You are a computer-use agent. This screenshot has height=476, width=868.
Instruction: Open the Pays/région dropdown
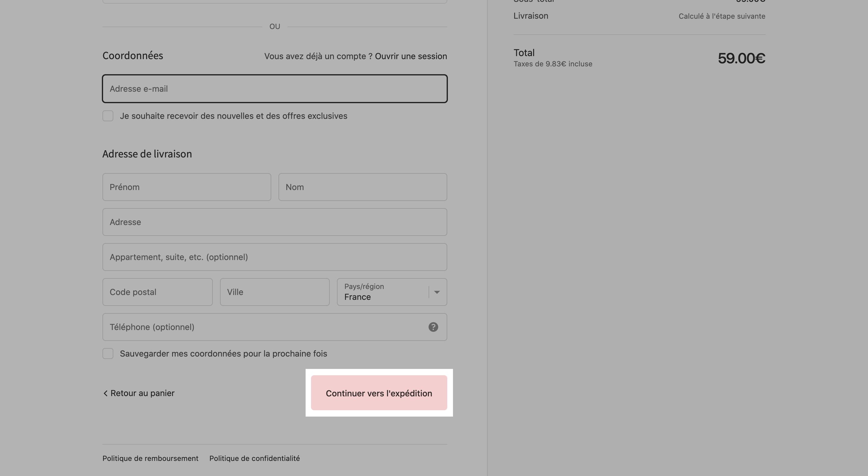pyautogui.click(x=392, y=292)
